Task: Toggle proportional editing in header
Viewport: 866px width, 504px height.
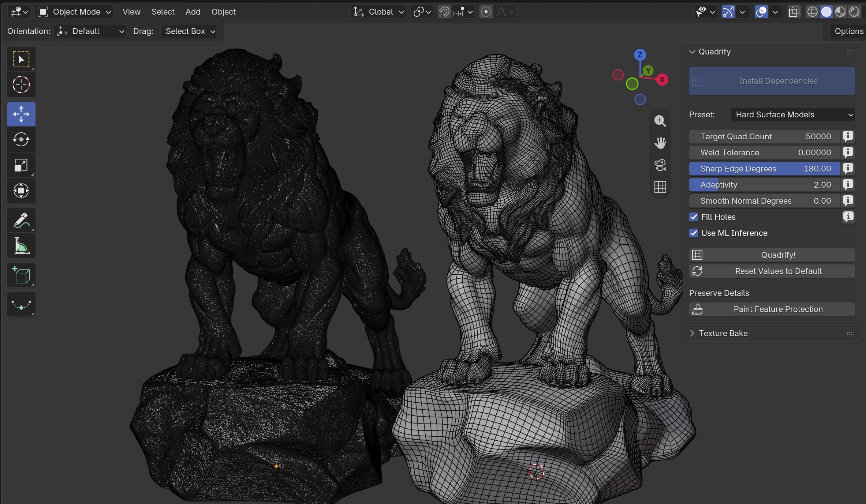Action: tap(486, 12)
